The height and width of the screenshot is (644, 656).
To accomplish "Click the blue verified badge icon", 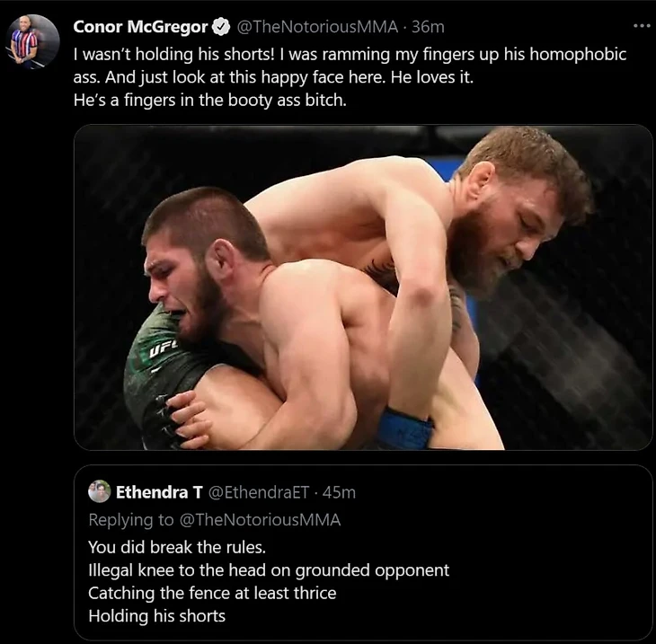I will 221,27.
